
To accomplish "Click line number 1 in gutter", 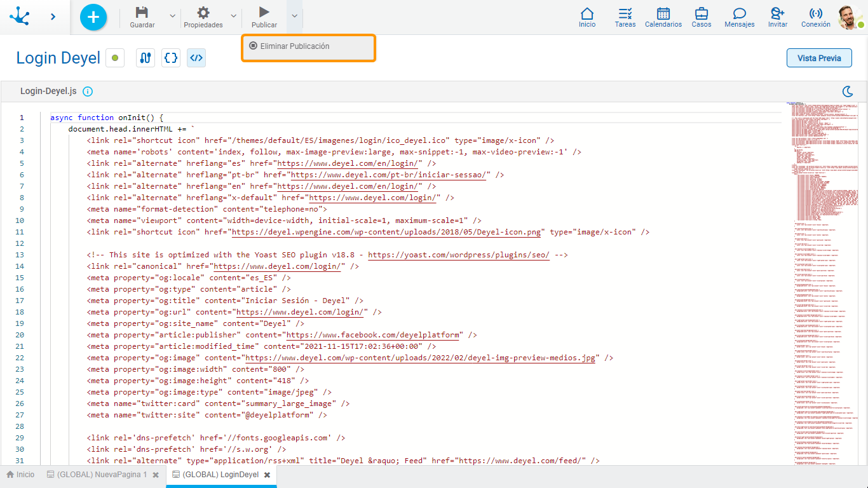I will pos(22,118).
